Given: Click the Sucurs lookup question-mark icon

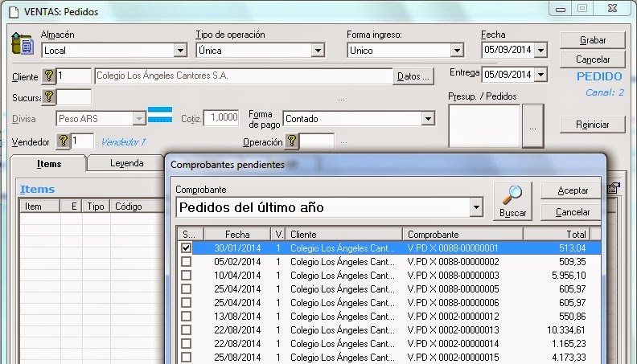Looking at the screenshot, I should [x=48, y=97].
